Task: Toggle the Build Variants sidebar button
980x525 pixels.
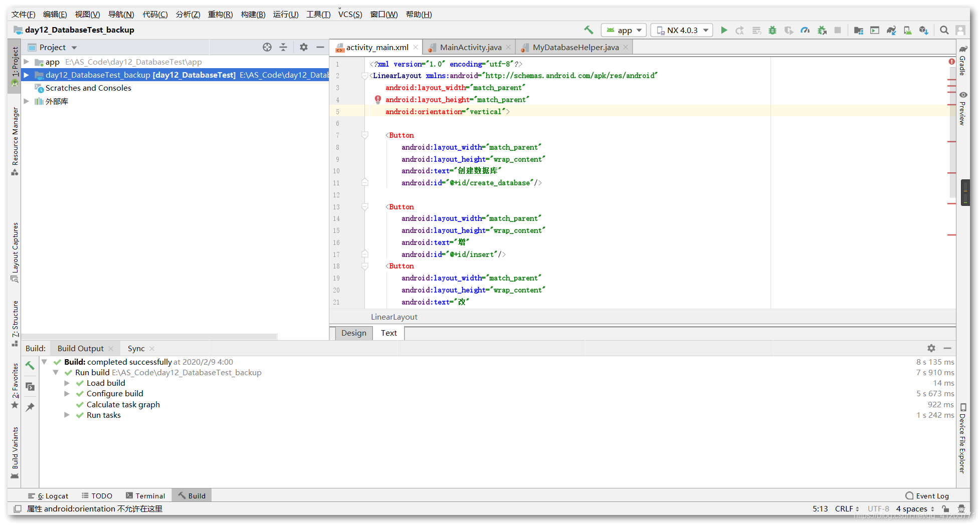Action: click(15, 453)
